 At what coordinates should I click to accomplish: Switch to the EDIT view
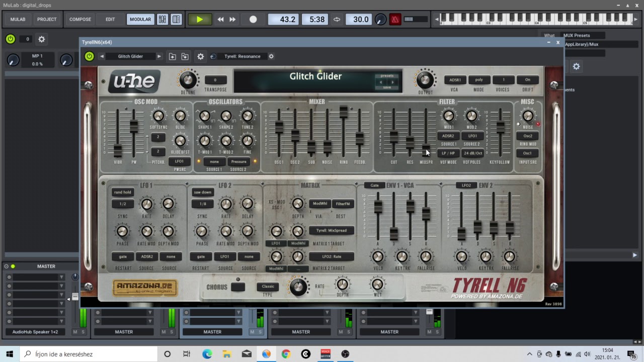(x=110, y=20)
